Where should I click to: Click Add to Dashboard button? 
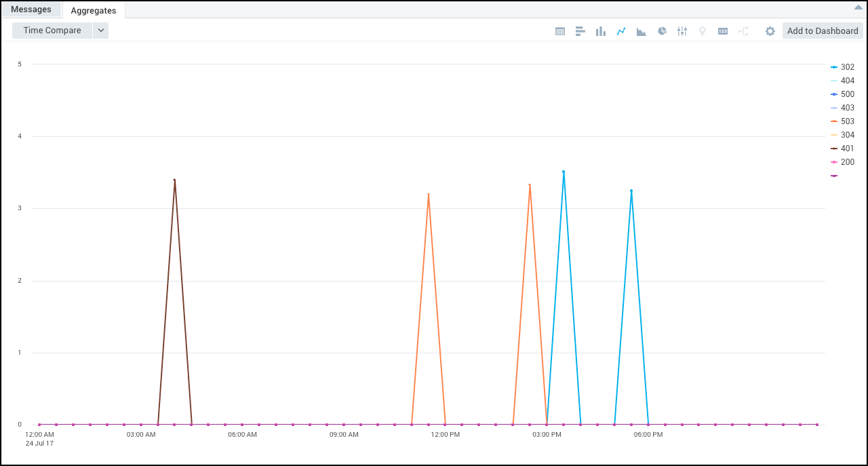[x=823, y=31]
